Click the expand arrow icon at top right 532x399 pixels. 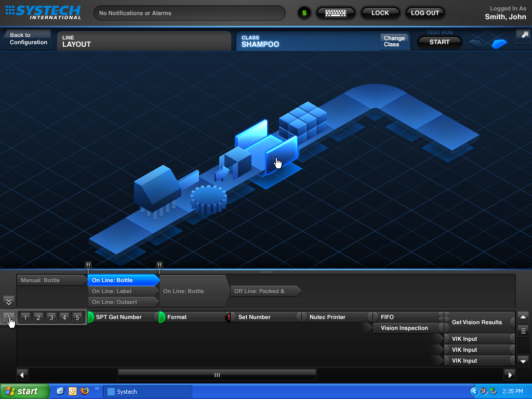click(x=523, y=35)
